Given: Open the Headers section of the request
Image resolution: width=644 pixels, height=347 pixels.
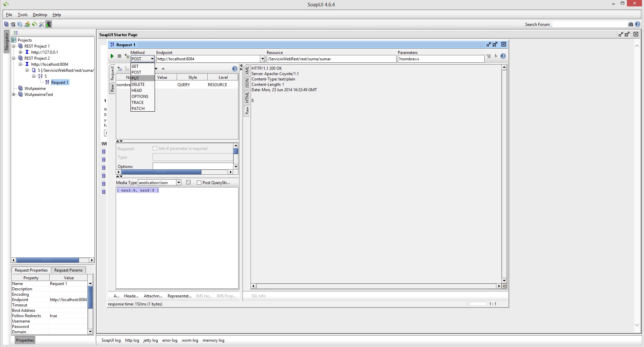Looking at the screenshot, I should tap(131, 296).
